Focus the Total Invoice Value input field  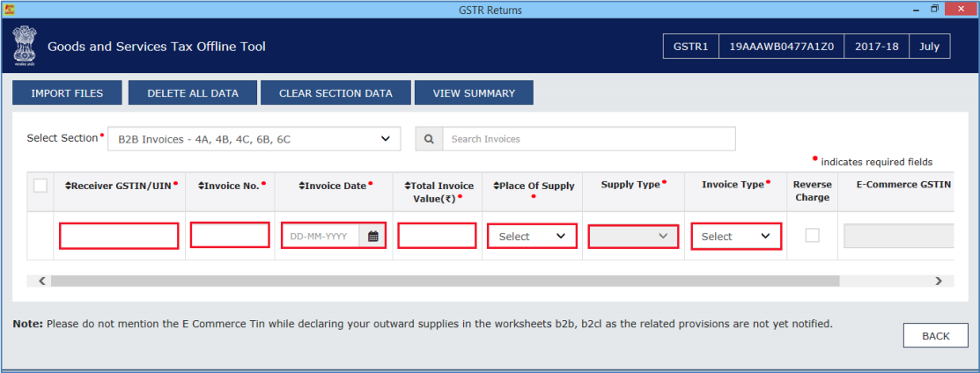pyautogui.click(x=437, y=236)
